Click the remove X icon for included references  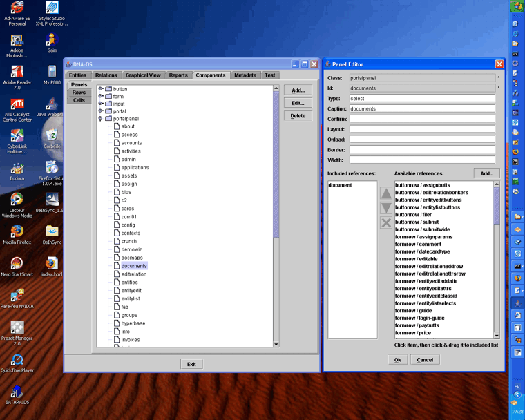(x=386, y=222)
